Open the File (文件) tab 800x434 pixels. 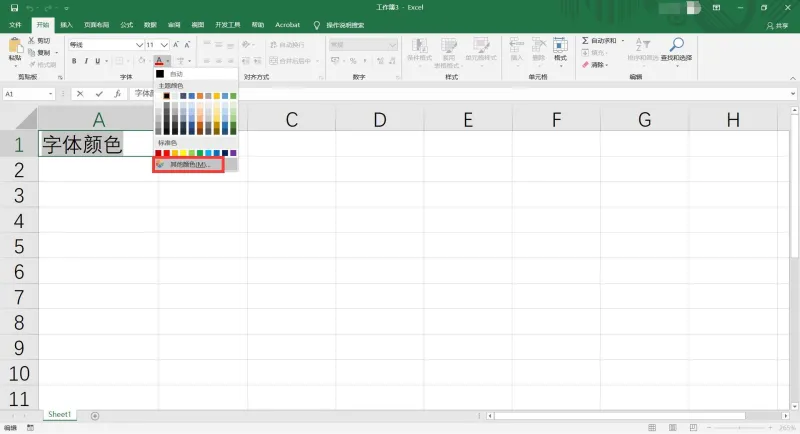pyautogui.click(x=15, y=25)
